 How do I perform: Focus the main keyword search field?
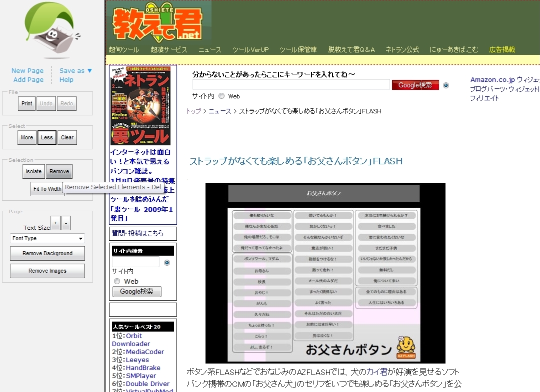[291, 84]
